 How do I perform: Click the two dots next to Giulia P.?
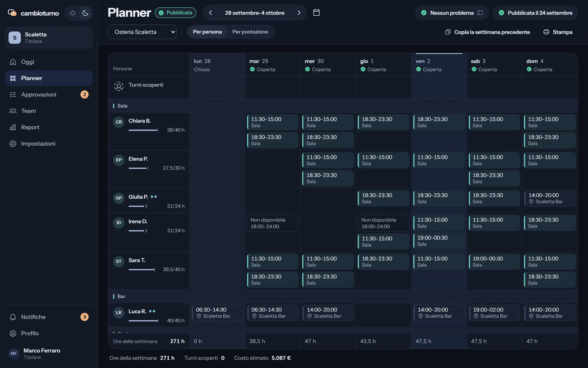[154, 197]
